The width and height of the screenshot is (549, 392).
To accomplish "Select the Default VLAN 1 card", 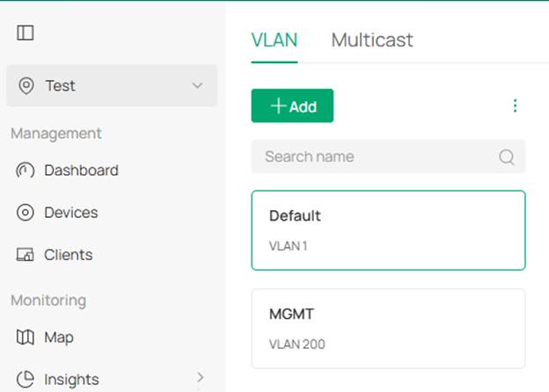I will coord(388,230).
